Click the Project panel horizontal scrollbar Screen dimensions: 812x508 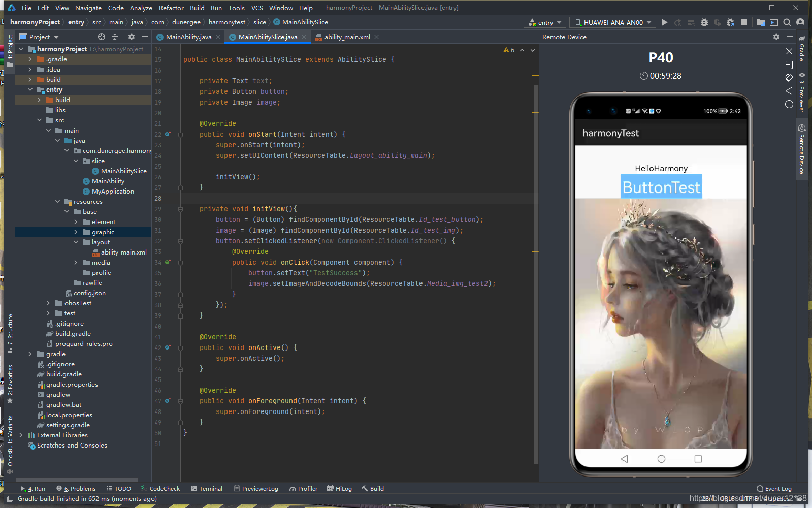77,479
